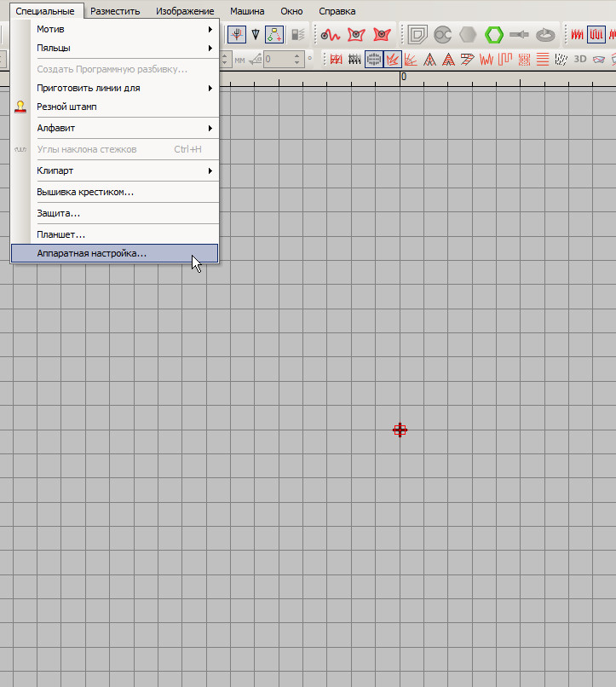Click the gray double-circle toolbar icon

pyautogui.click(x=442, y=35)
